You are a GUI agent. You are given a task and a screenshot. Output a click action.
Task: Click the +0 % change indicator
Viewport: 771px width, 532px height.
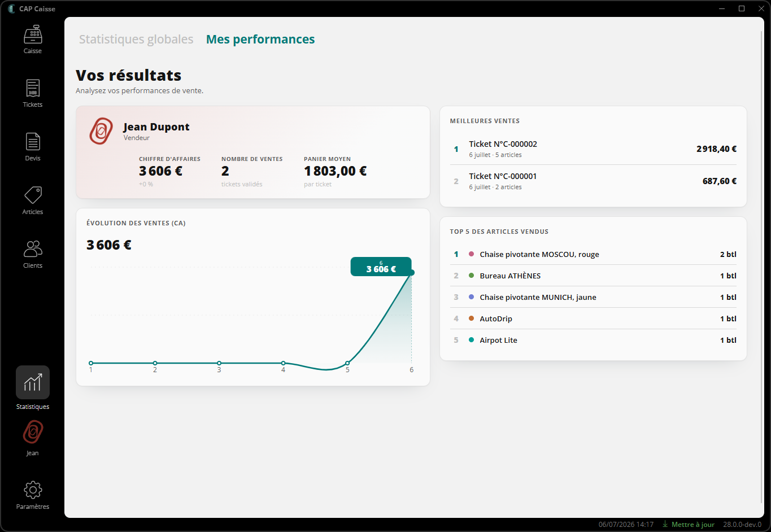pos(146,184)
